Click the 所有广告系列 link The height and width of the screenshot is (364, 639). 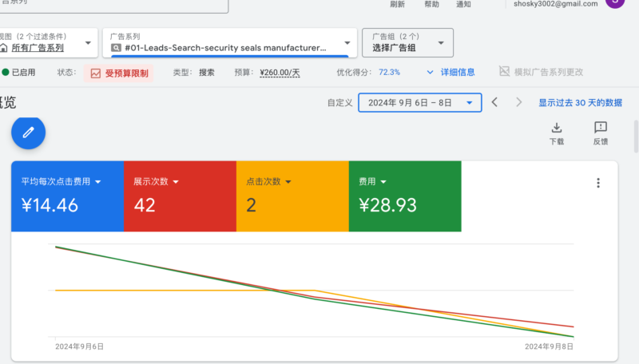(x=38, y=48)
